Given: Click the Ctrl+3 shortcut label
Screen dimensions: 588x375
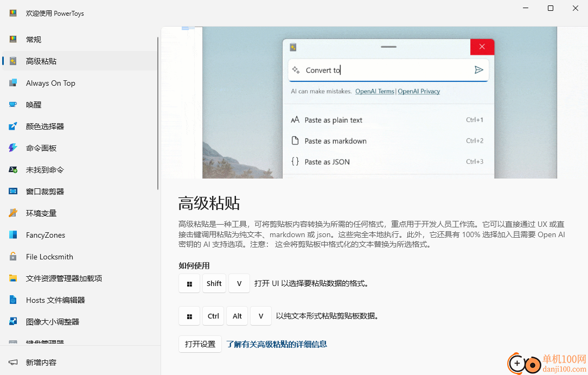Looking at the screenshot, I should [x=475, y=162].
